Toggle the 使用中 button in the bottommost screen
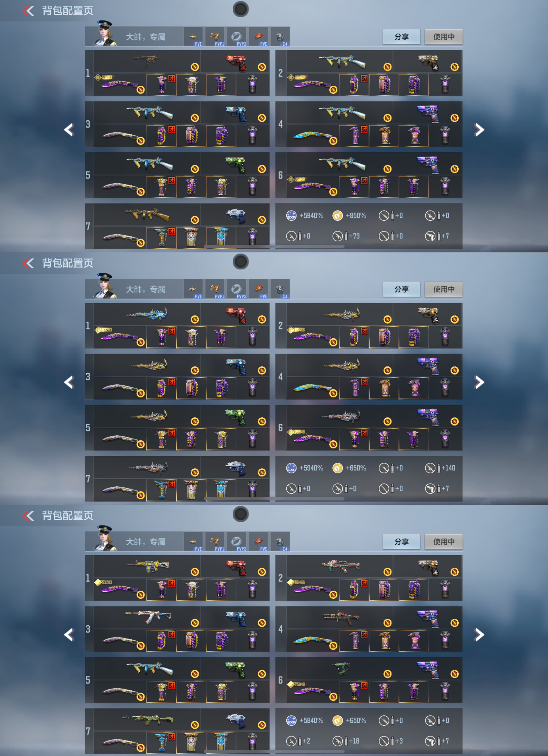The image size is (548, 756). tap(444, 542)
